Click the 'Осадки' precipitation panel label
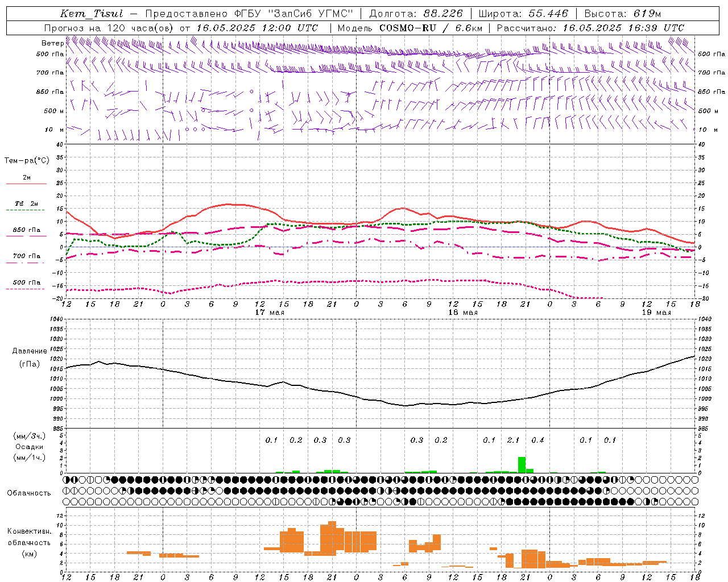The width and height of the screenshot is (728, 582). 30,447
